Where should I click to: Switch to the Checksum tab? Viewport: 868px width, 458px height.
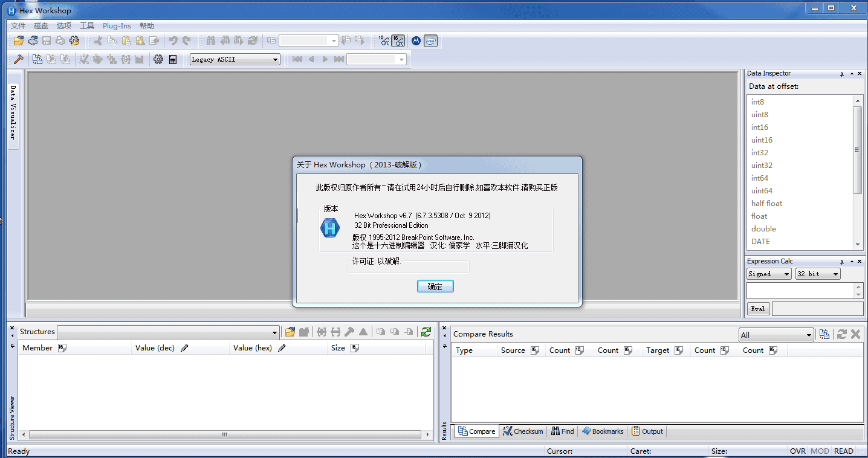pyautogui.click(x=523, y=431)
